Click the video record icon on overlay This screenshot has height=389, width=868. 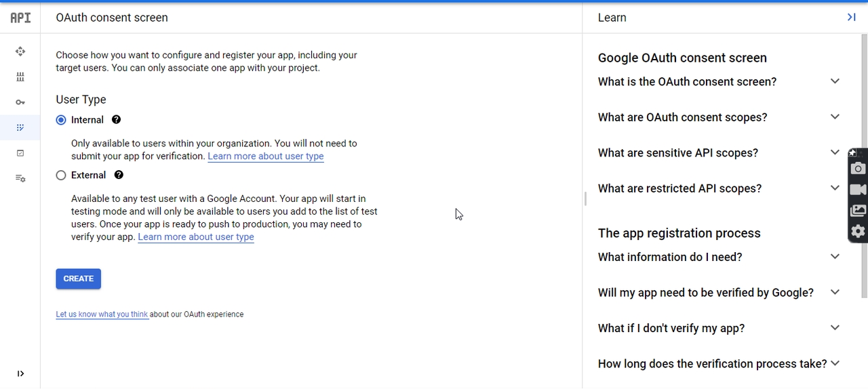pos(859,190)
